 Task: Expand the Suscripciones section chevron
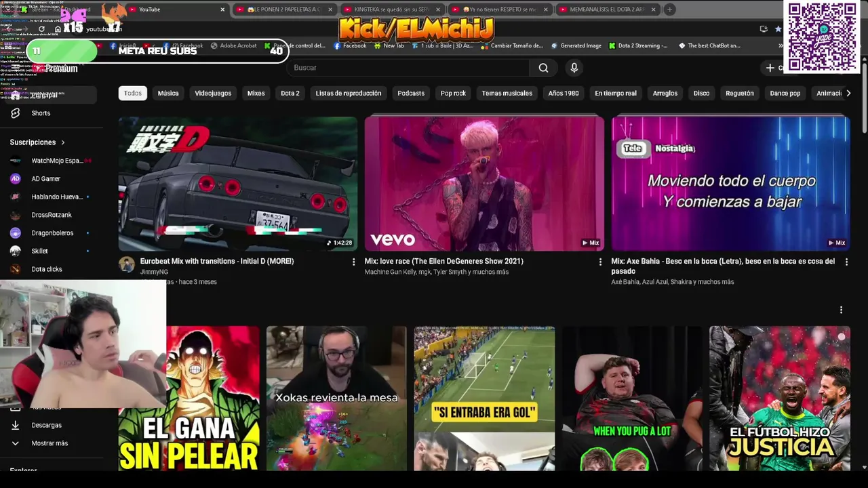[63, 142]
